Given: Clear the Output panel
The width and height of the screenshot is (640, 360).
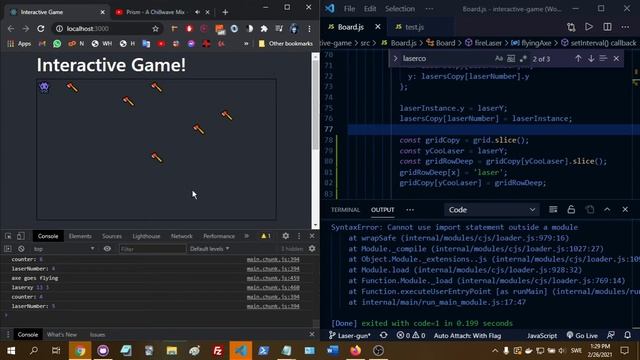Looking at the screenshot, I should [x=553, y=209].
